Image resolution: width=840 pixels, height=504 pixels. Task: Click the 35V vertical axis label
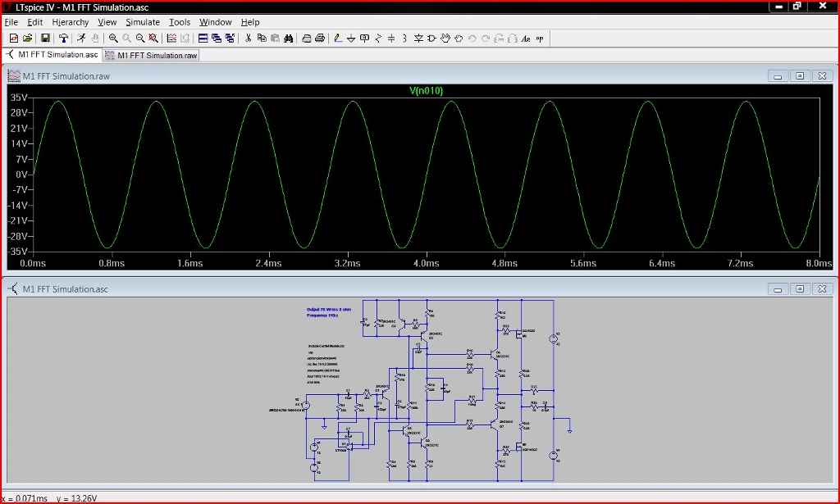tap(19, 98)
